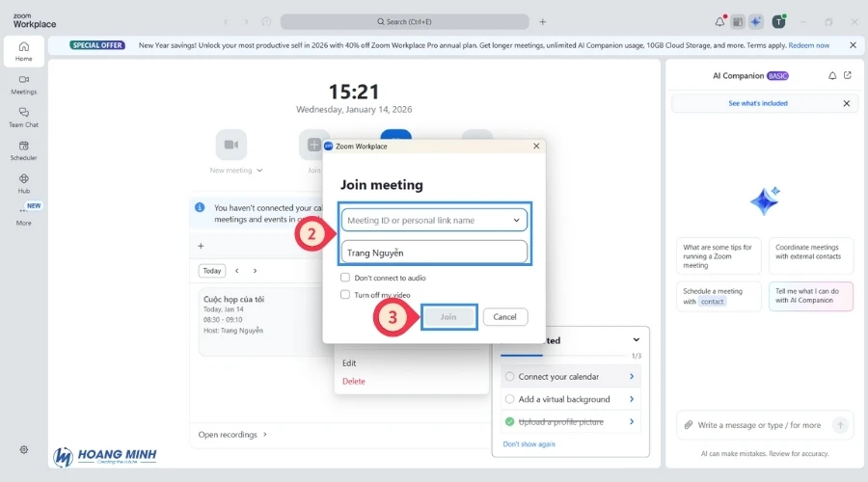Image resolution: width=868 pixels, height=482 pixels.
Task: Pop out the AI Companion panel
Action: tap(848, 76)
